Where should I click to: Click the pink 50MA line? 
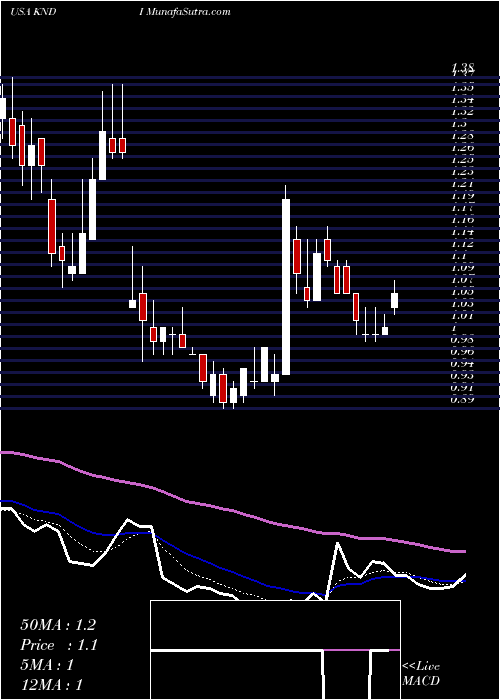(232, 510)
